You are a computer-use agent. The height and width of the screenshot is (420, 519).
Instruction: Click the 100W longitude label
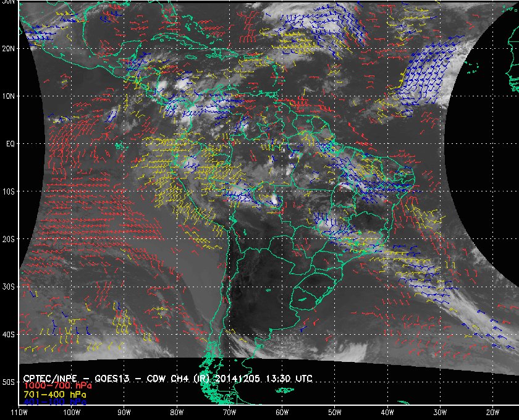pos(72,413)
